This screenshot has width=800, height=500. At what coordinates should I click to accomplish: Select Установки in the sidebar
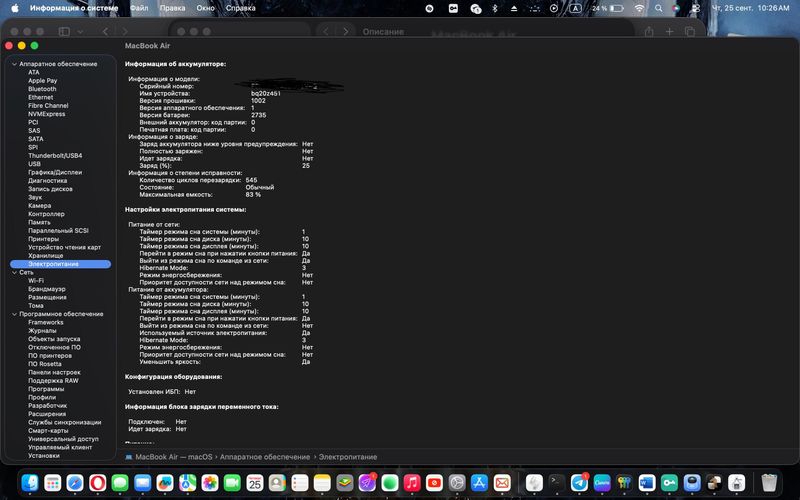click(x=44, y=456)
